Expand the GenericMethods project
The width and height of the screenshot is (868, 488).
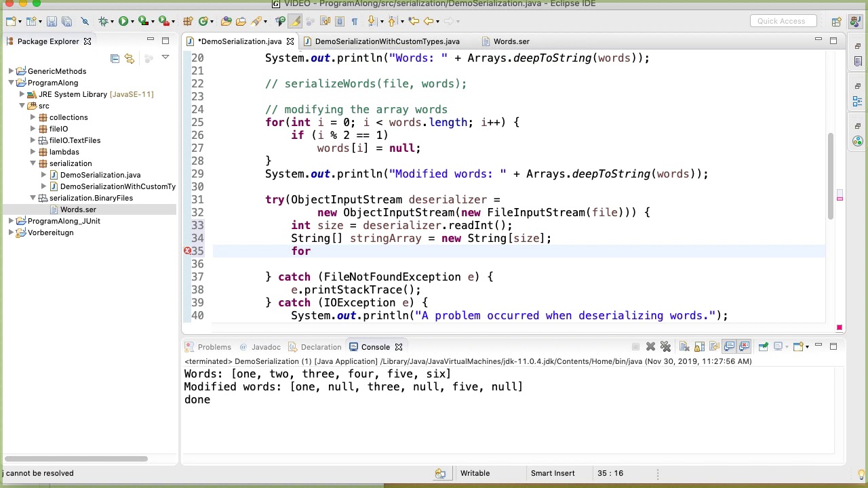[11, 71]
